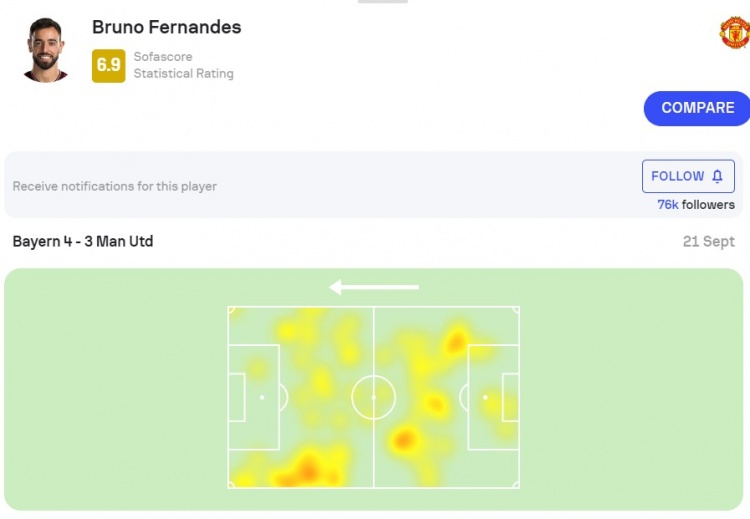The height and width of the screenshot is (519, 750).
Task: Click the Sofascore Statistical Rating label
Action: [183, 66]
